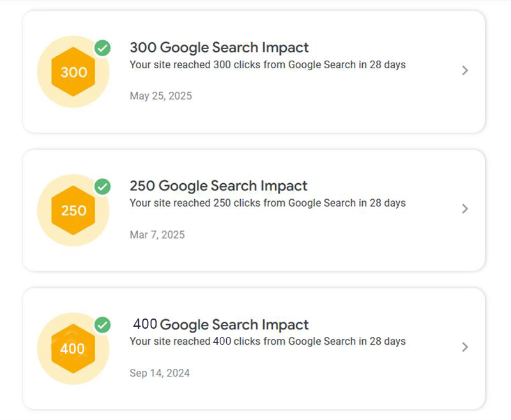Click the orange 400 hexagon badge
Image resolution: width=511 pixels, height=420 pixels.
click(x=73, y=349)
